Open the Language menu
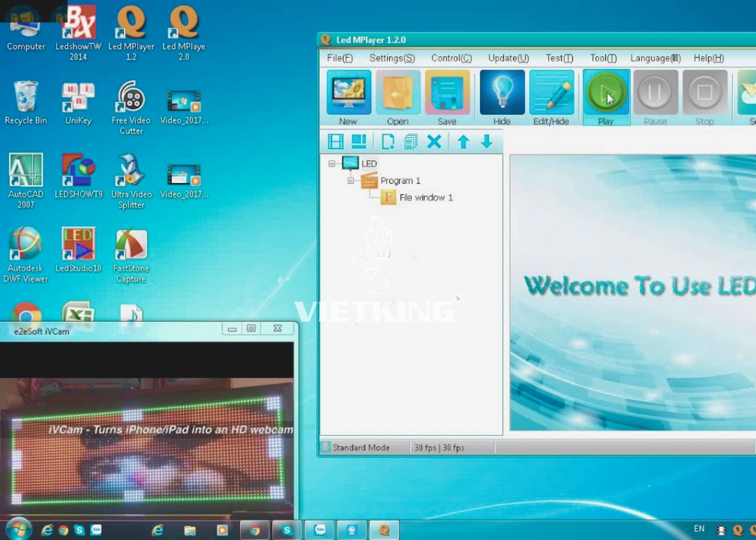Viewport: 756px width, 540px height. coord(656,58)
